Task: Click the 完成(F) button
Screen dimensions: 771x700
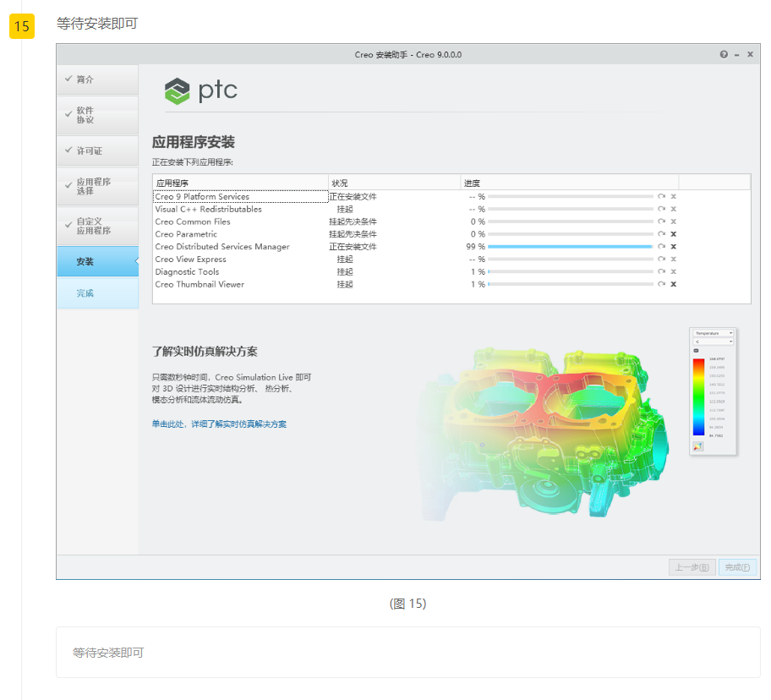Action: tap(737, 567)
